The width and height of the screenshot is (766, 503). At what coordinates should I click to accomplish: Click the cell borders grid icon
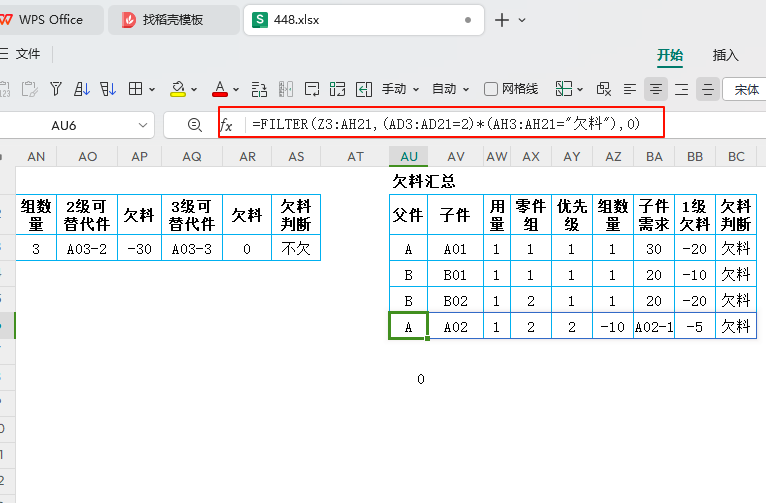point(135,89)
